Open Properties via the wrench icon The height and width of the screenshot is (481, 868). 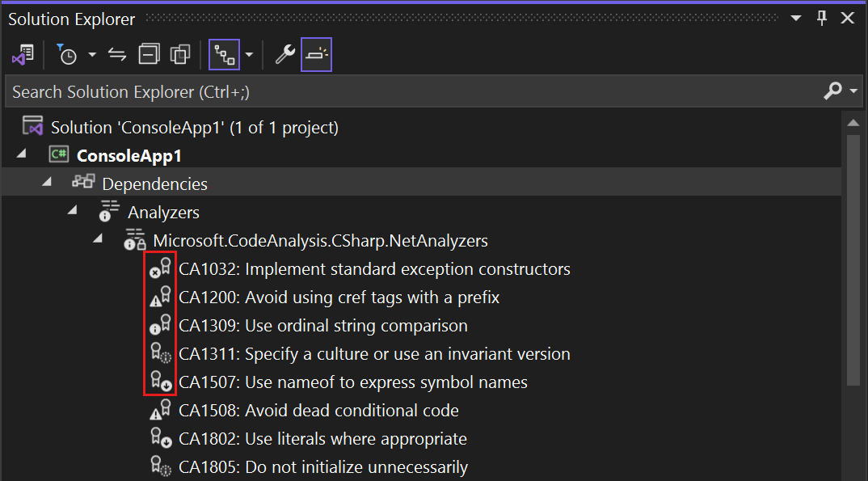(284, 54)
